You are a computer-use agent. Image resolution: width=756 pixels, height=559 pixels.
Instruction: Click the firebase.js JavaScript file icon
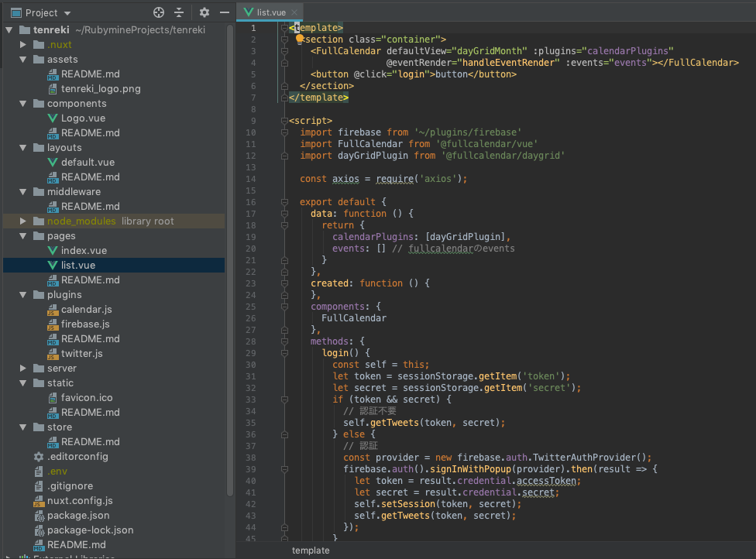[x=53, y=324]
